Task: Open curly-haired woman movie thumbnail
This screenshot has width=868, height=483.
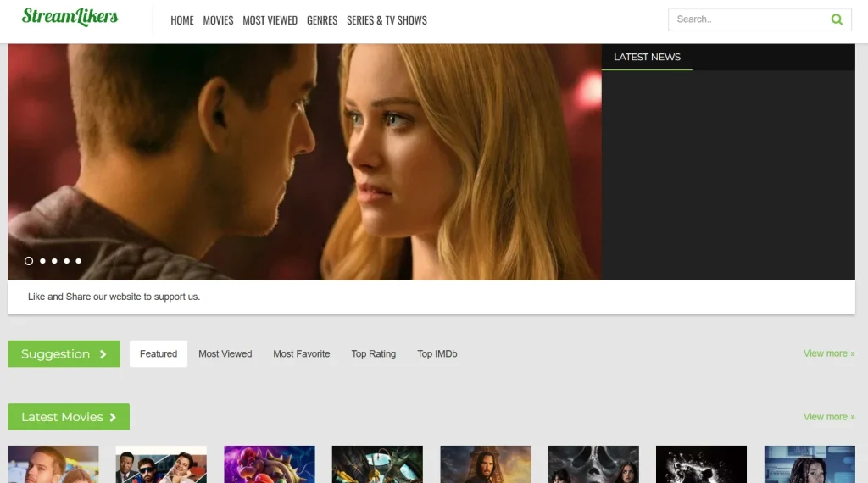Action: (810, 464)
